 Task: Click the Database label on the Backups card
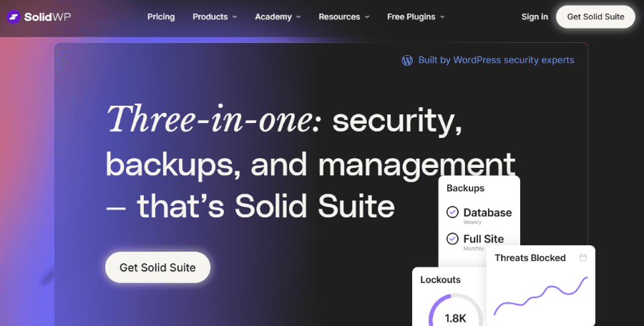pyautogui.click(x=487, y=212)
